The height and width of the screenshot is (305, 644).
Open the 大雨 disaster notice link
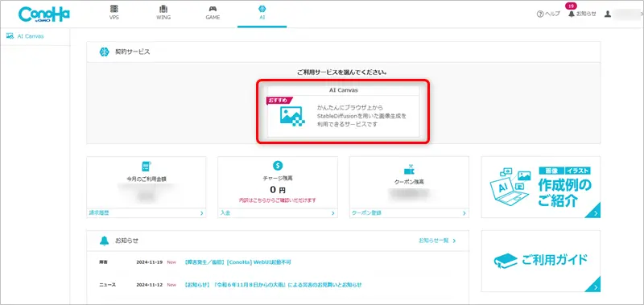click(273, 284)
